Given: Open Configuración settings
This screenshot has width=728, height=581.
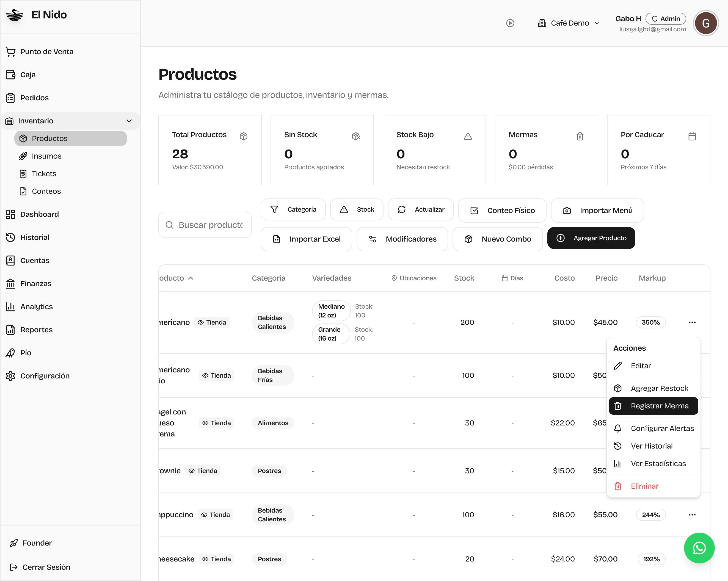Looking at the screenshot, I should coord(70,376).
